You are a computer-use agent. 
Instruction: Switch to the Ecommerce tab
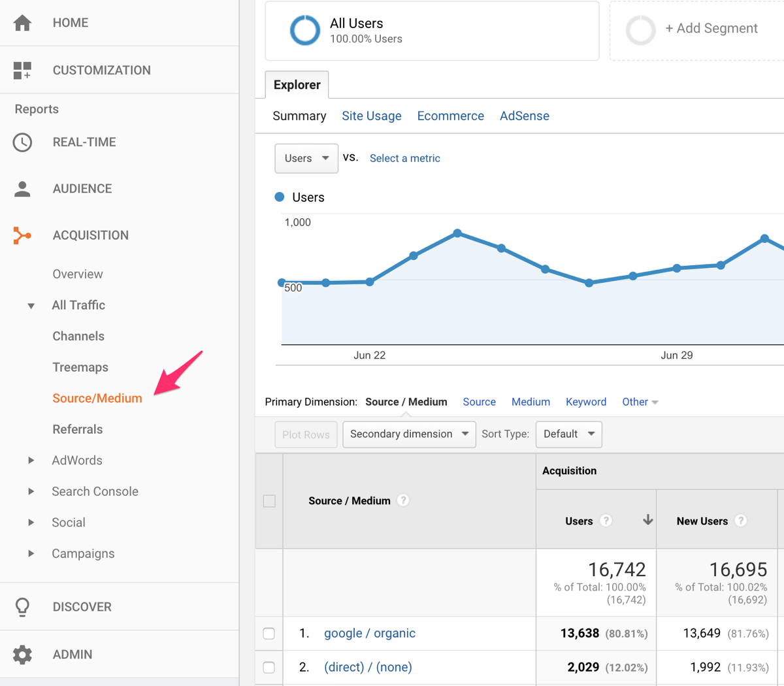[450, 116]
